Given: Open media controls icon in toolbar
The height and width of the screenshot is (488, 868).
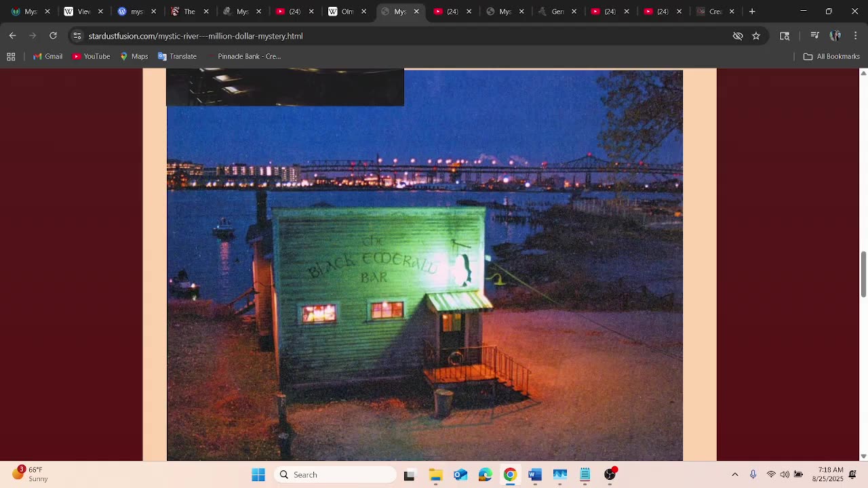Looking at the screenshot, I should pos(815,36).
